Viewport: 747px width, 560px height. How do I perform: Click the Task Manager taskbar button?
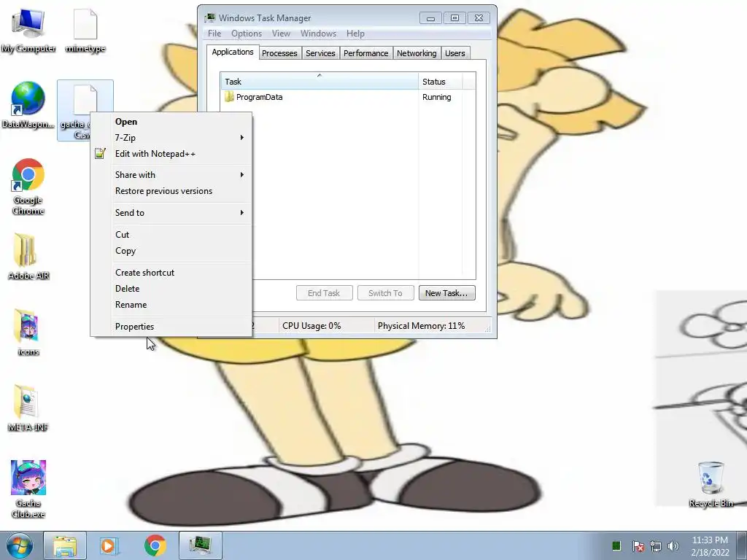pos(200,545)
